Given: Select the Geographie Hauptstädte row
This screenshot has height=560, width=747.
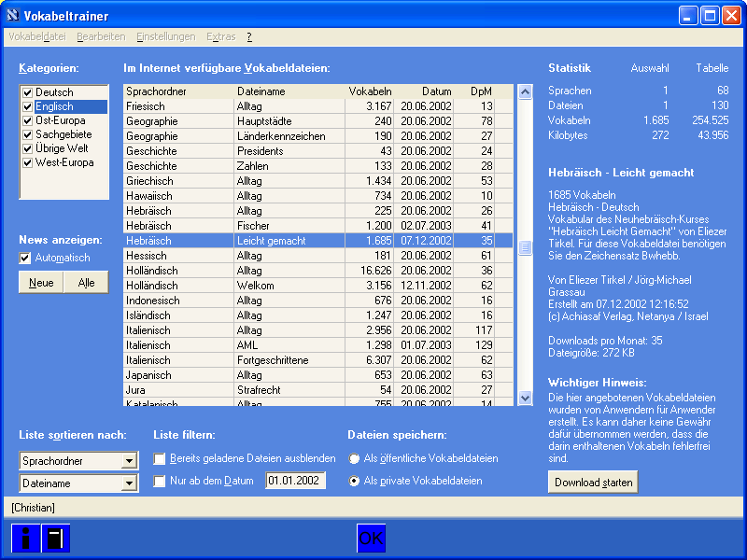Looking at the screenshot, I should (x=317, y=121).
